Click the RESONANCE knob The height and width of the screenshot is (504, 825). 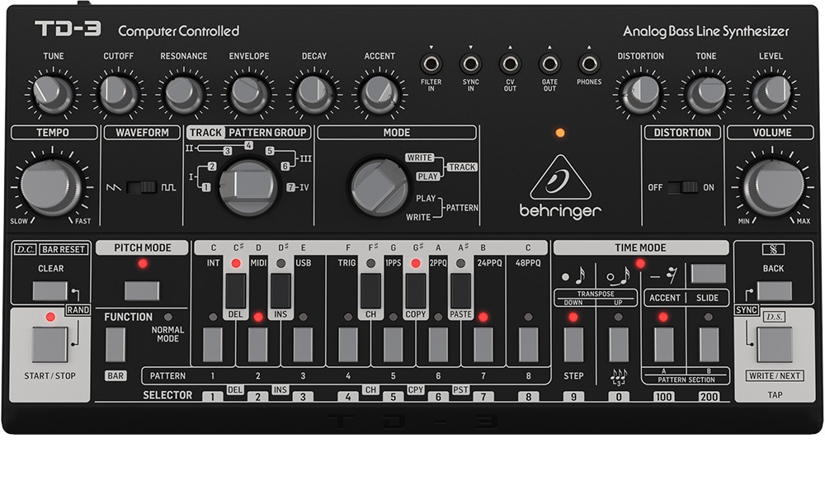tap(184, 95)
